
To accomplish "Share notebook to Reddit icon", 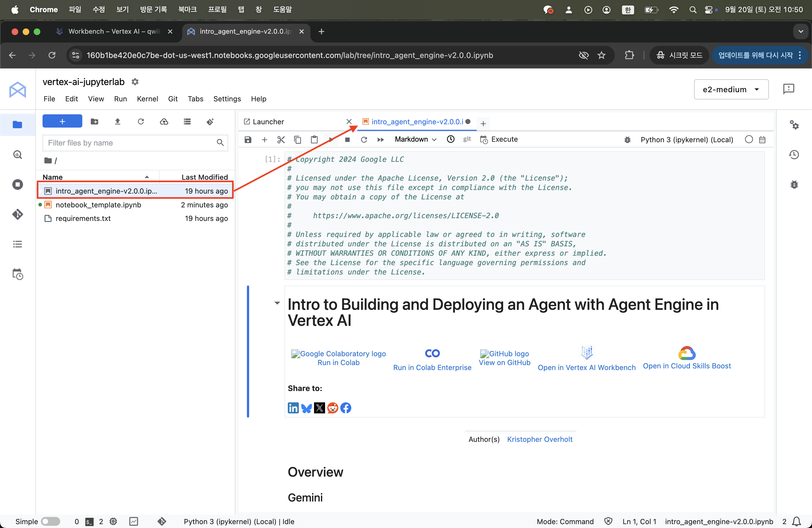I will click(332, 408).
